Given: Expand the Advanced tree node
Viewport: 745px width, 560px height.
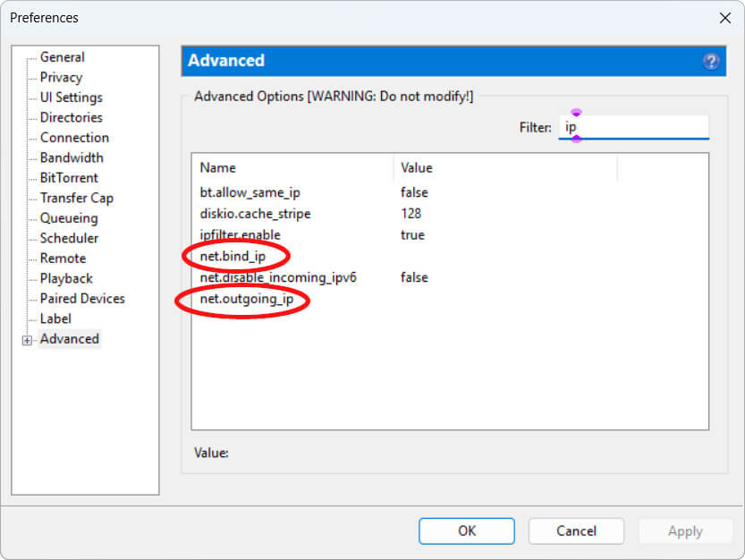Looking at the screenshot, I should click(27, 340).
